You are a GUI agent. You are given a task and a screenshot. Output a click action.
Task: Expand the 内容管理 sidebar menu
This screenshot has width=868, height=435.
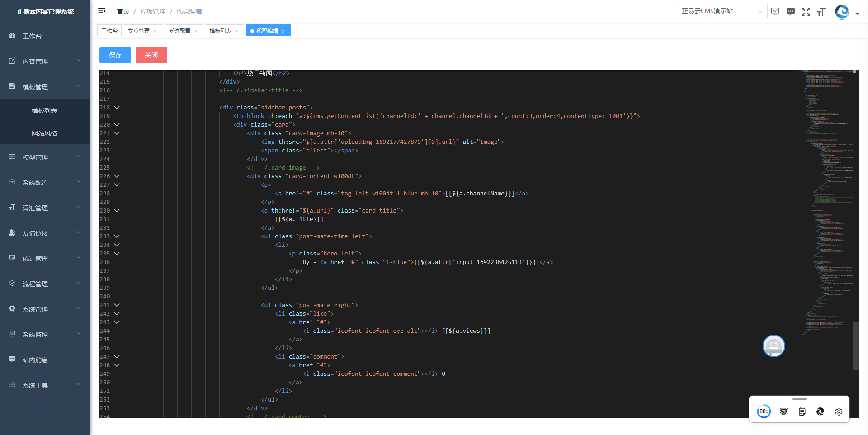[x=45, y=61]
